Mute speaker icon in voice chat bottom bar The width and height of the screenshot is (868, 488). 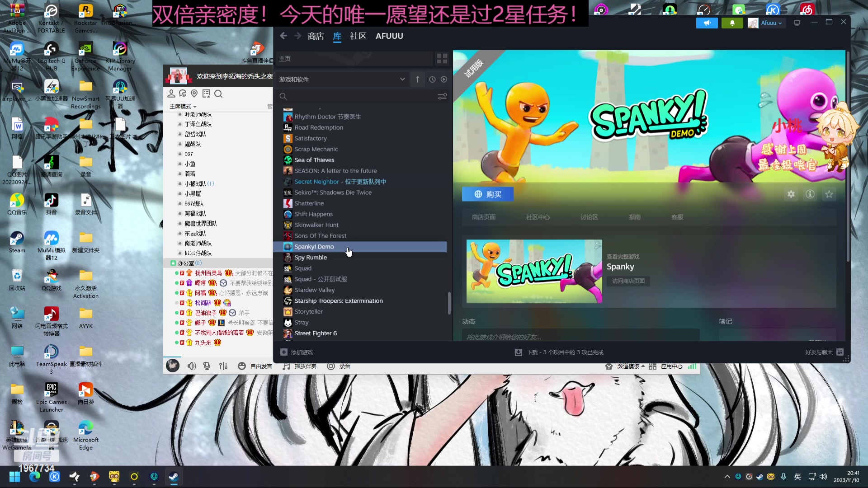click(x=192, y=366)
